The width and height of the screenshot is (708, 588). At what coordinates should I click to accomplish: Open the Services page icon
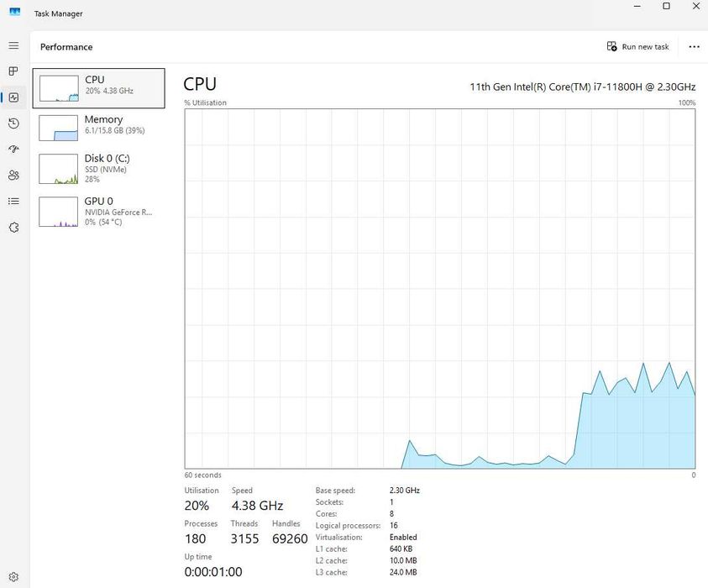(x=13, y=227)
